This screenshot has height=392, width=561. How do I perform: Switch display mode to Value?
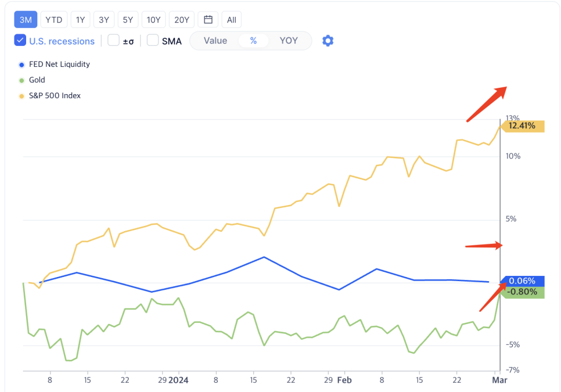click(x=215, y=41)
